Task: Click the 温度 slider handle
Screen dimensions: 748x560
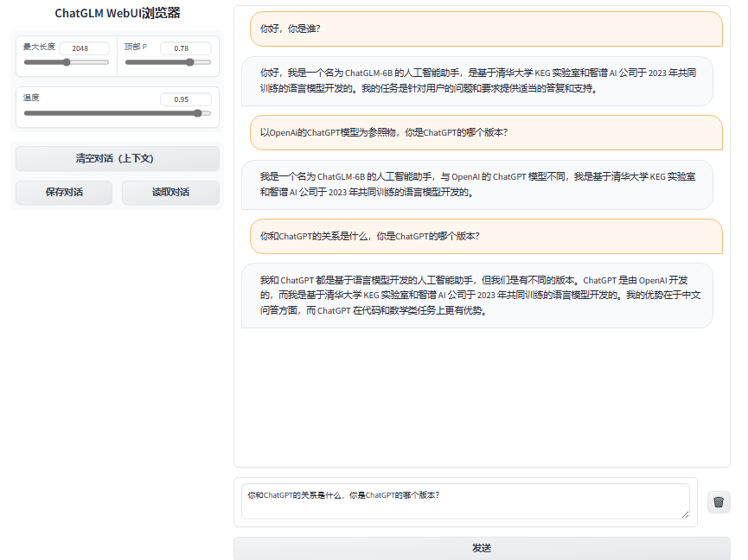Action: tap(199, 113)
